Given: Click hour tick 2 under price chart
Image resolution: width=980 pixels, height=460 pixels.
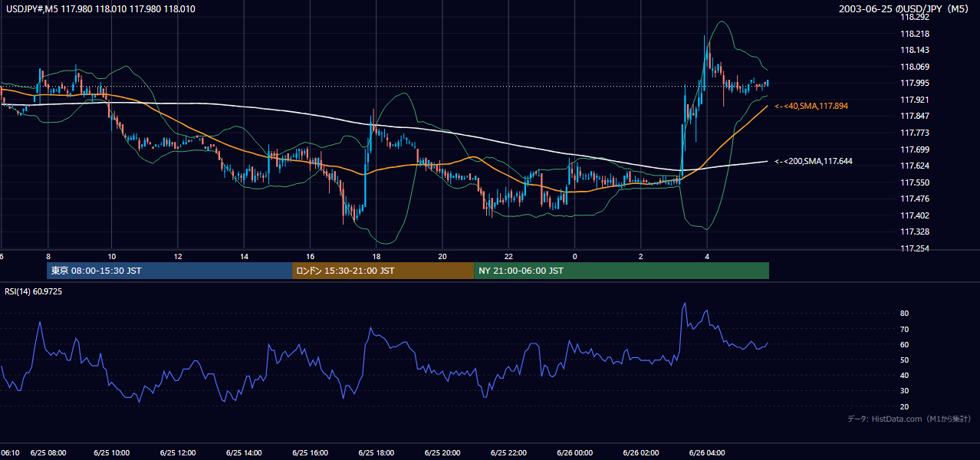Looking at the screenshot, I should tap(640, 256).
